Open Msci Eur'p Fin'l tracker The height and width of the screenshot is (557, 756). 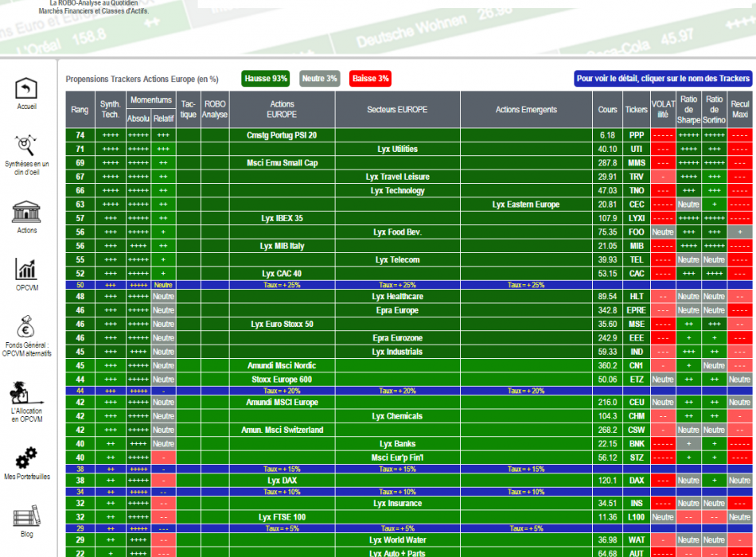[x=397, y=458]
